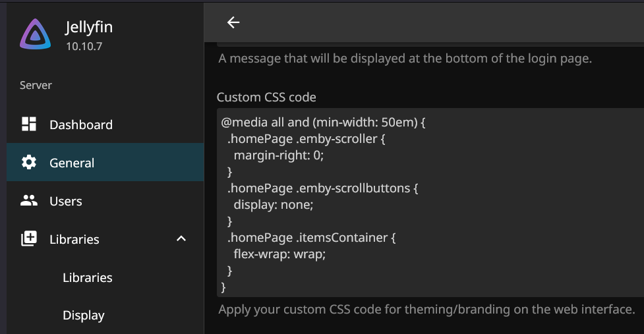Open the Display sub-item
The width and height of the screenshot is (644, 334).
coord(84,316)
